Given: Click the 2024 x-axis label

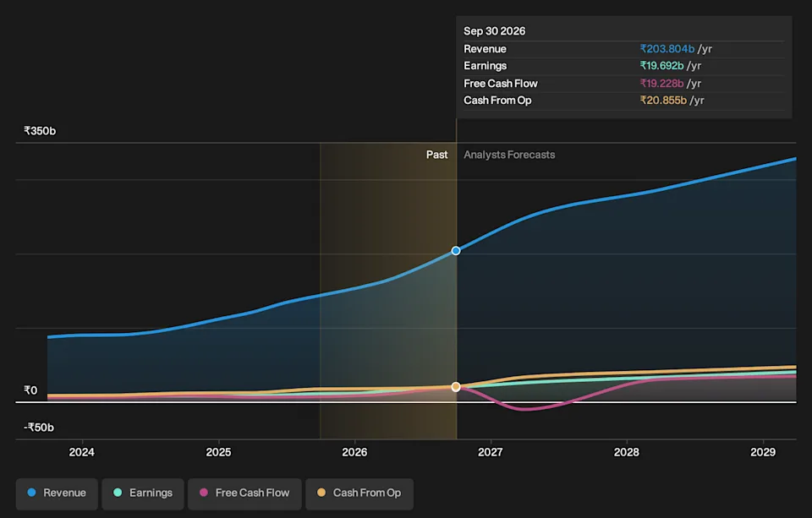Looking at the screenshot, I should tap(82, 452).
